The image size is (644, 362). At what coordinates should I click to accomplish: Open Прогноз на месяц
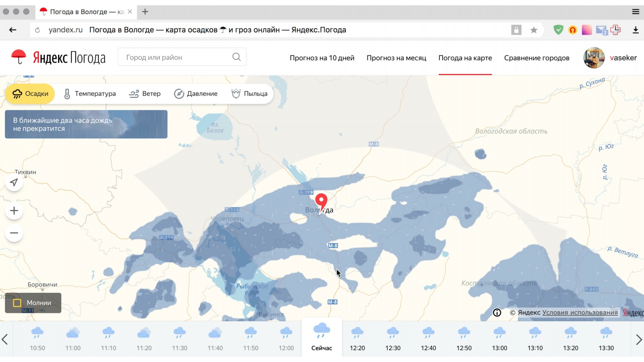[396, 58]
